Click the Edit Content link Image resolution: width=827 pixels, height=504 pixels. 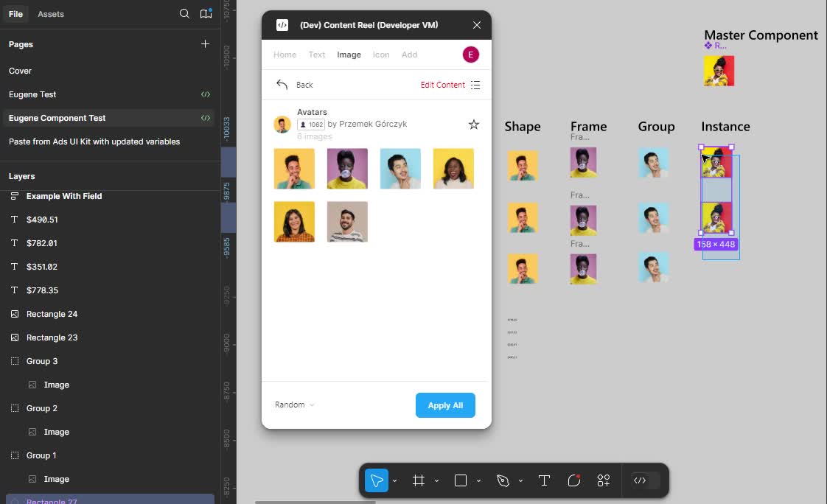[442, 85]
